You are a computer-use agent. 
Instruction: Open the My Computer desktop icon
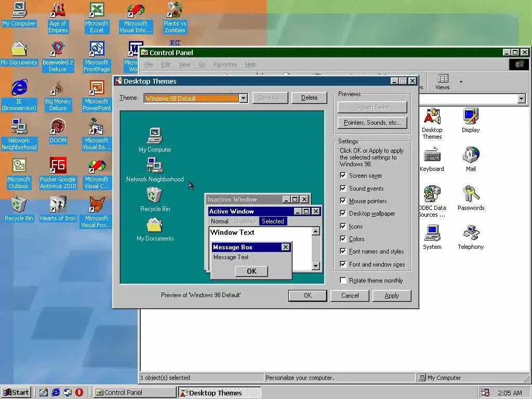click(19, 14)
